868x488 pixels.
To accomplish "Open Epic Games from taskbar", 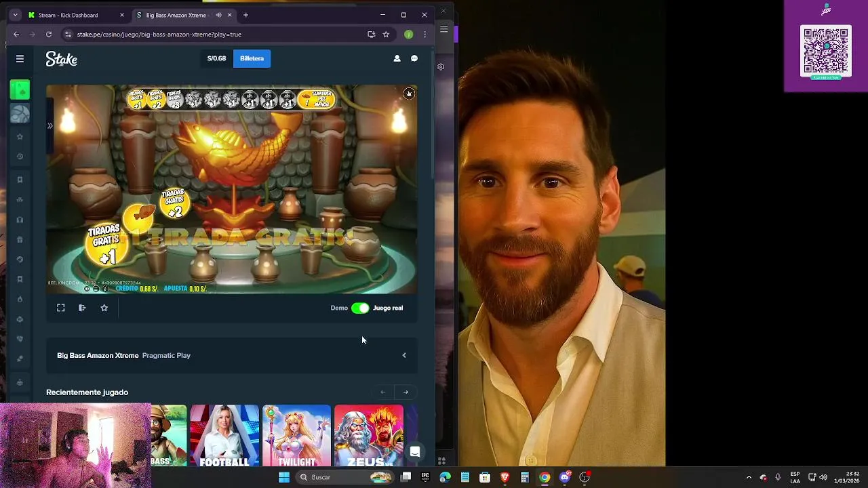I will [425, 477].
